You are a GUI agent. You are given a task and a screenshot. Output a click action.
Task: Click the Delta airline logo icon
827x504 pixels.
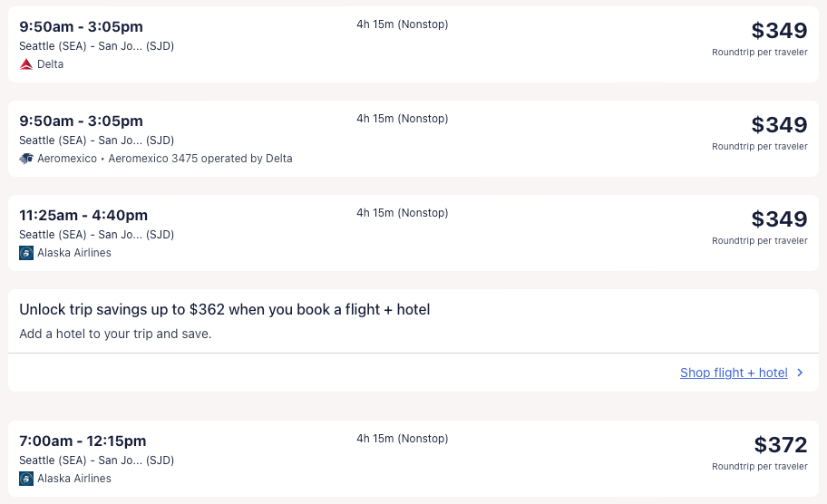pos(26,64)
